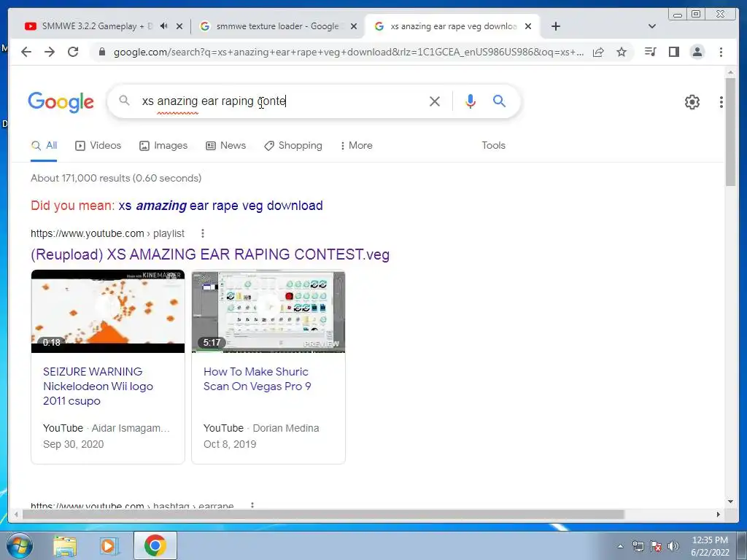Click the Chrome taskbar button
The width and height of the screenshot is (747, 560).
155,545
